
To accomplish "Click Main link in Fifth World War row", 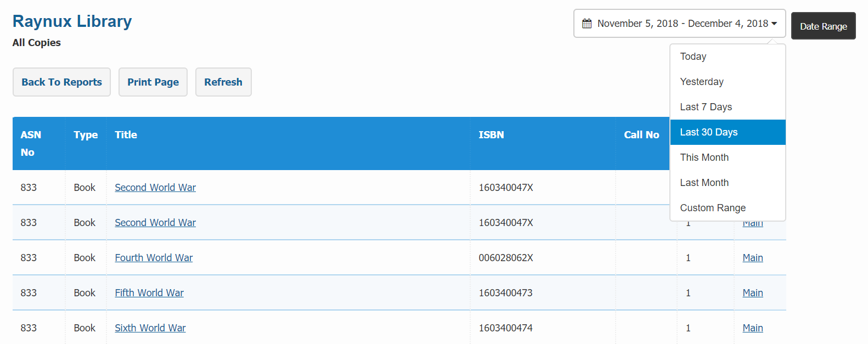I will (753, 293).
